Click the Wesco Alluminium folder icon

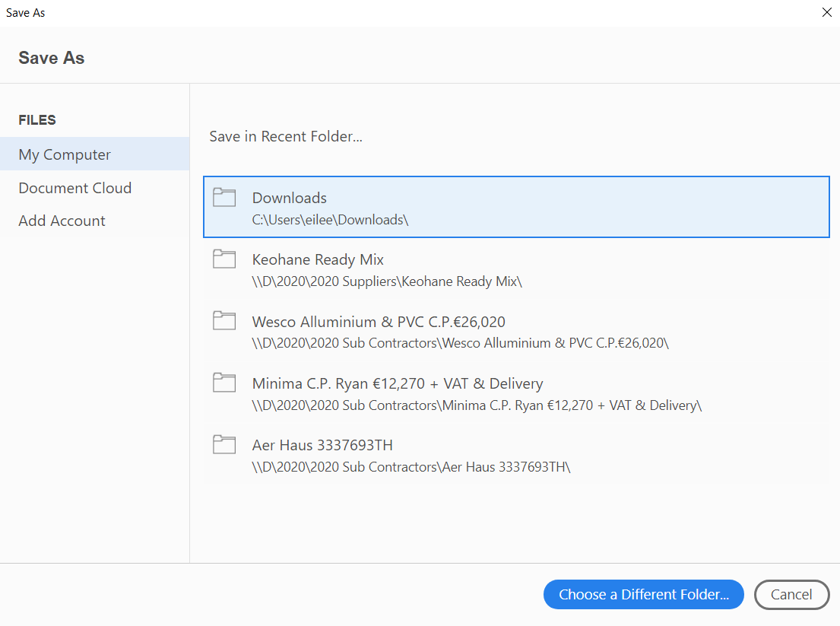(x=224, y=320)
